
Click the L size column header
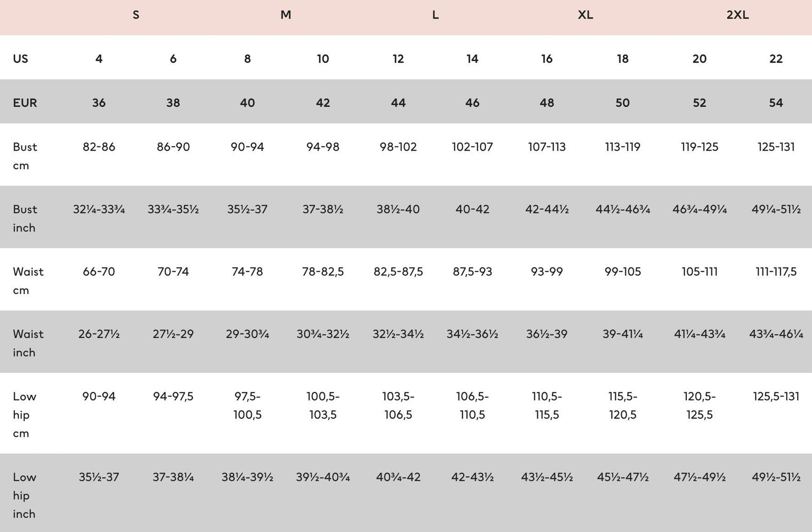pos(436,15)
